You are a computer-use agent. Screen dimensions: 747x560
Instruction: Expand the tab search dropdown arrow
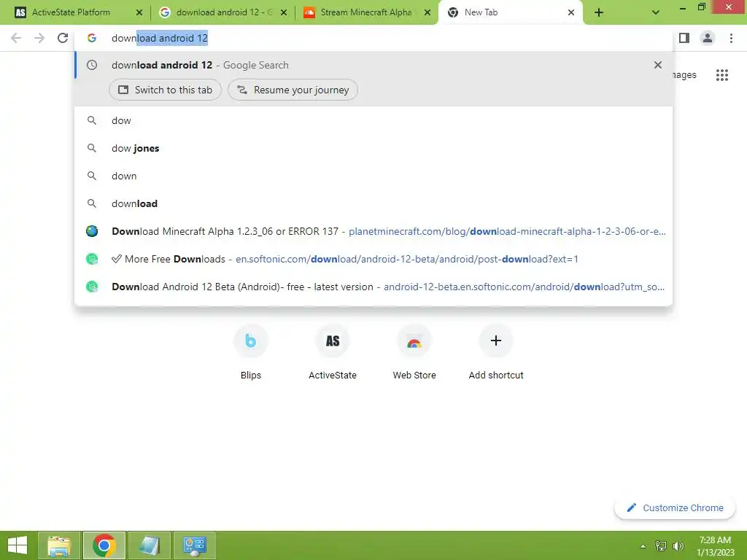pyautogui.click(x=656, y=13)
